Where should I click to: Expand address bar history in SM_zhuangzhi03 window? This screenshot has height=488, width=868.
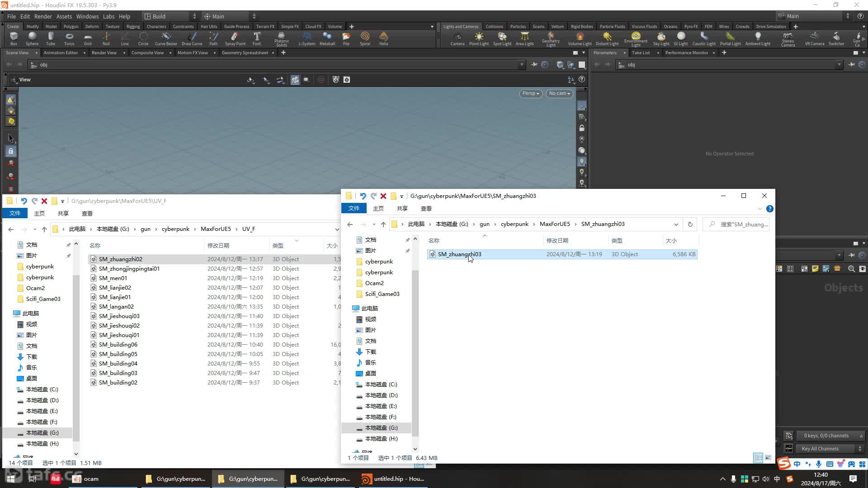coord(676,224)
